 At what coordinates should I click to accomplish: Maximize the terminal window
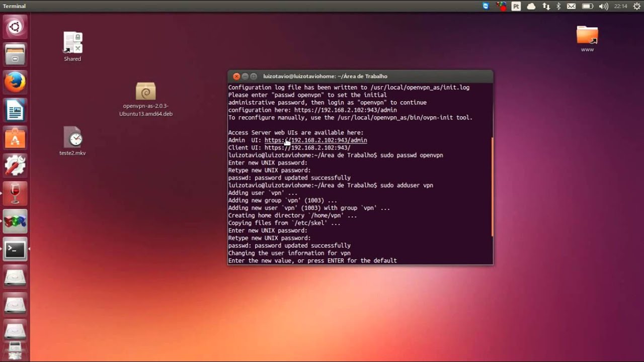coord(254,76)
